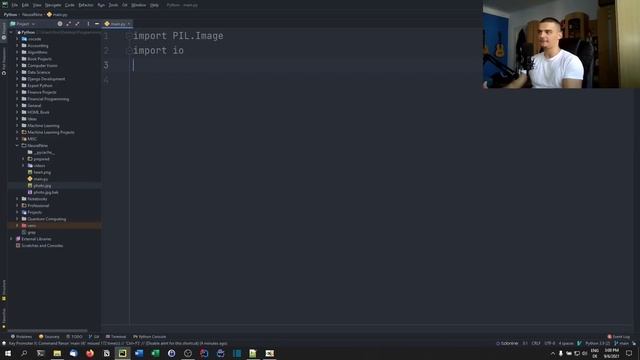Open the Refactor menu
Image resolution: width=640 pixels, height=360 pixels.
pos(86,5)
